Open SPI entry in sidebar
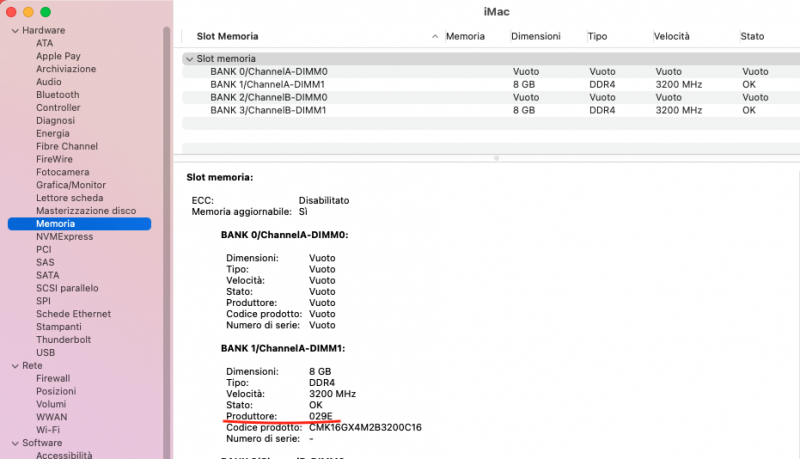The height and width of the screenshot is (459, 800). [x=43, y=301]
